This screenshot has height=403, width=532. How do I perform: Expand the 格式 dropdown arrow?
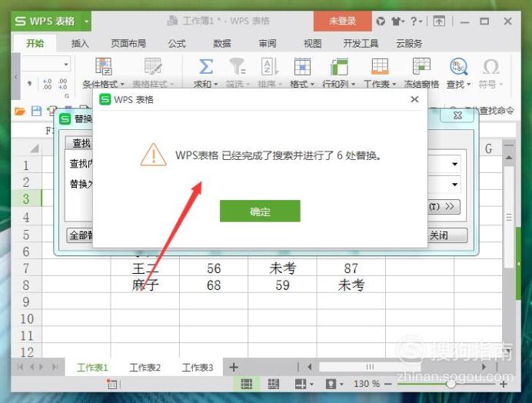pos(312,84)
